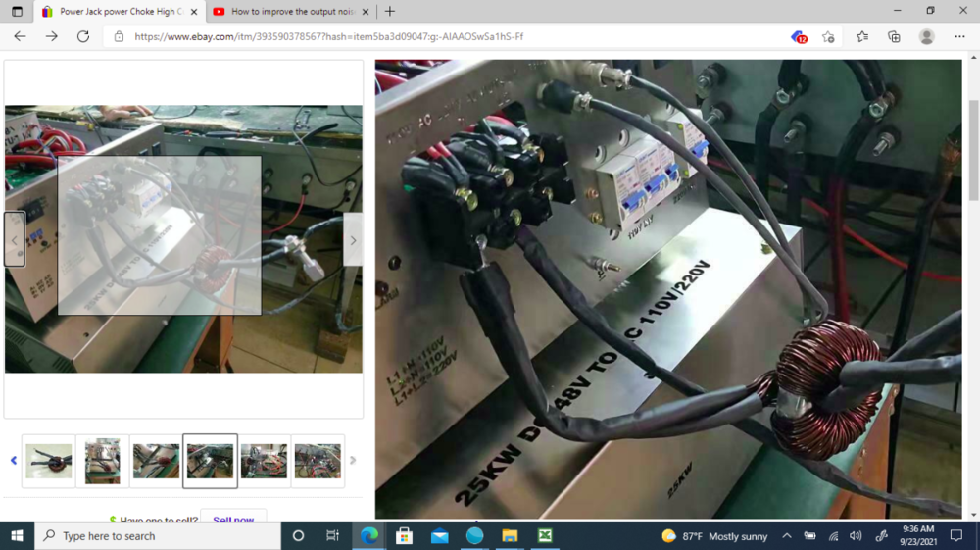Move thumbnail strip to previous images
Screen dimensions: 980x550
(14, 461)
